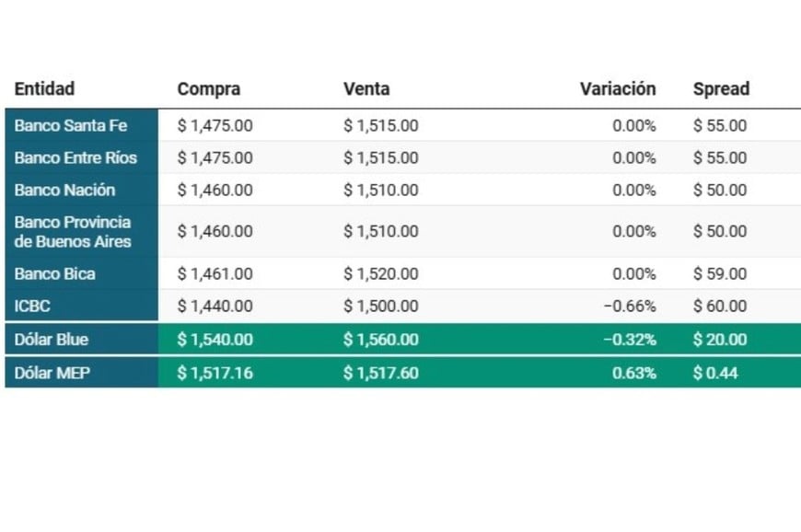801x532 pixels.
Task: Select Banco Bica compra value $1,461.00
Action: 215,273
